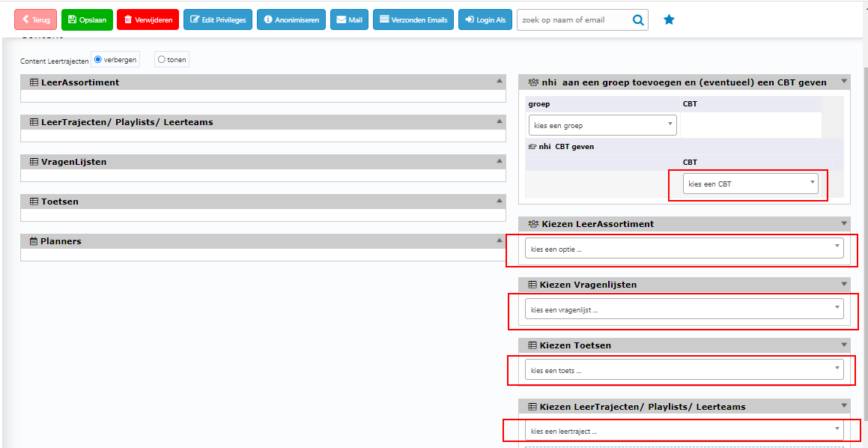Open the 'kies een CBT' dropdown

[750, 184]
